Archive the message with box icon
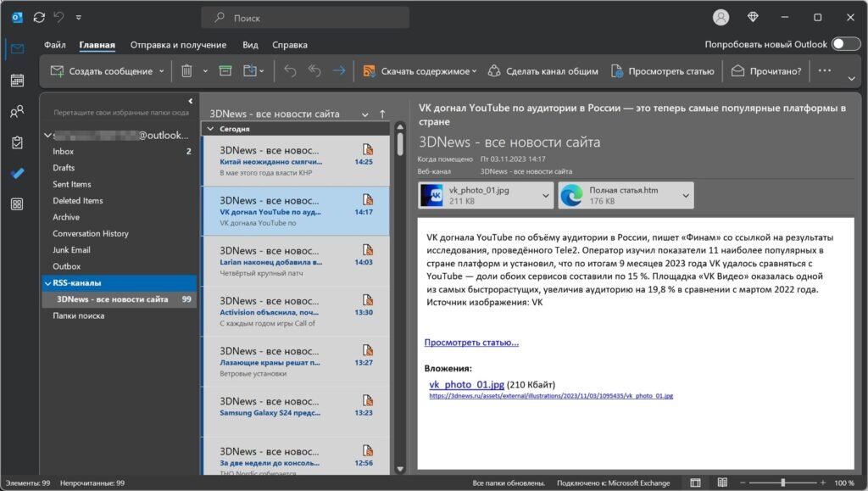 point(225,71)
